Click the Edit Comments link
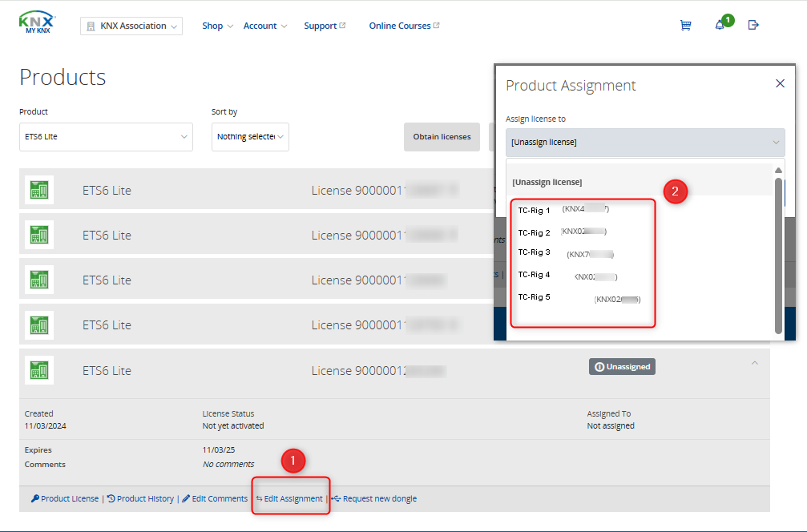 (x=215, y=498)
